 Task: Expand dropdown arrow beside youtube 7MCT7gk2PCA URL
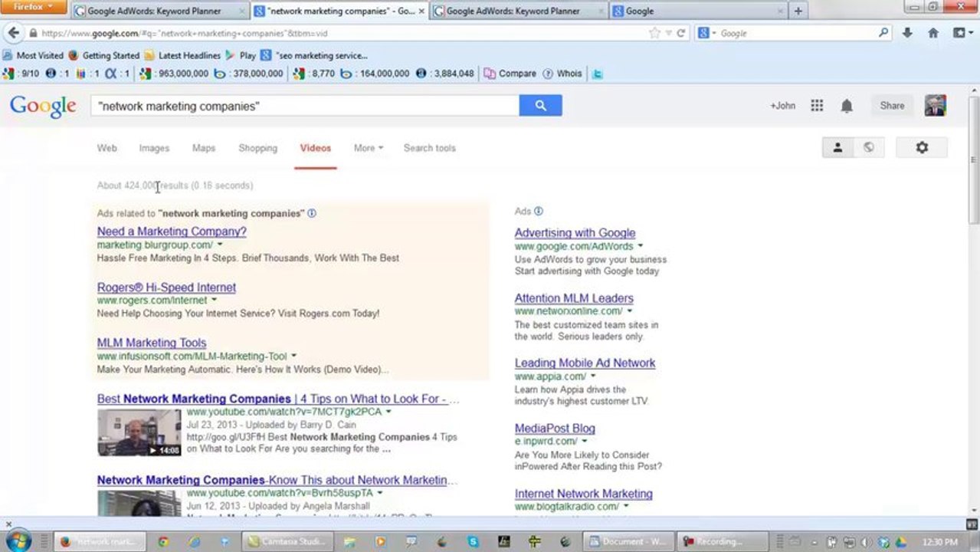388,412
